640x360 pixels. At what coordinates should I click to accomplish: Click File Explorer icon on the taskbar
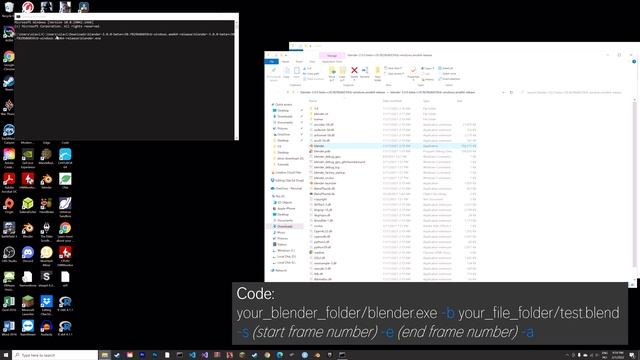click(104, 355)
